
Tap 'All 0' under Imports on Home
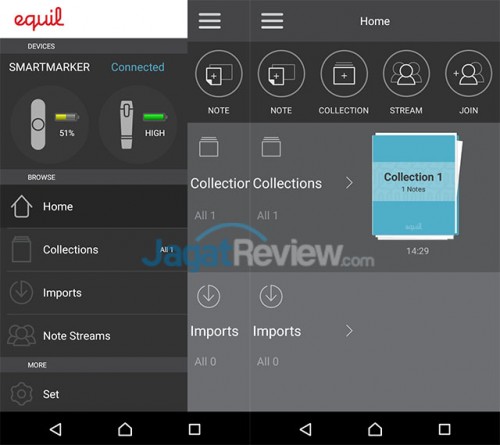[x=268, y=361]
